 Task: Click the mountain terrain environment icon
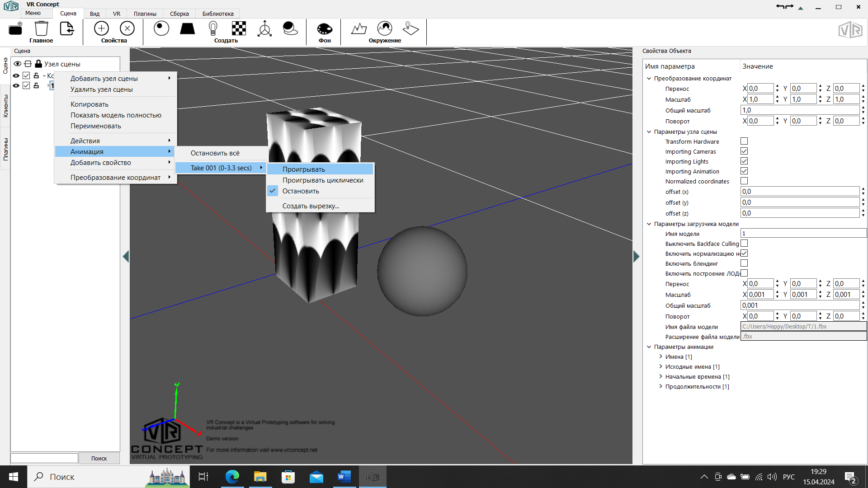[359, 28]
